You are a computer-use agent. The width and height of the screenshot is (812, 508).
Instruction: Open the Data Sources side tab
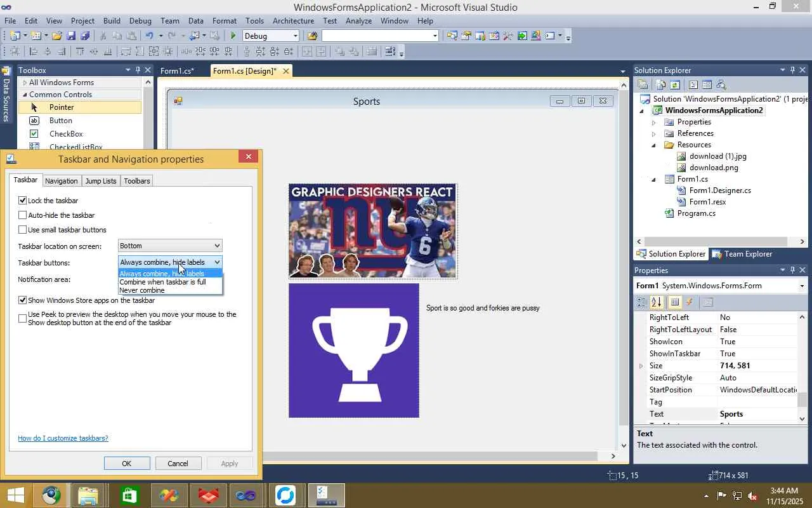[x=6, y=95]
